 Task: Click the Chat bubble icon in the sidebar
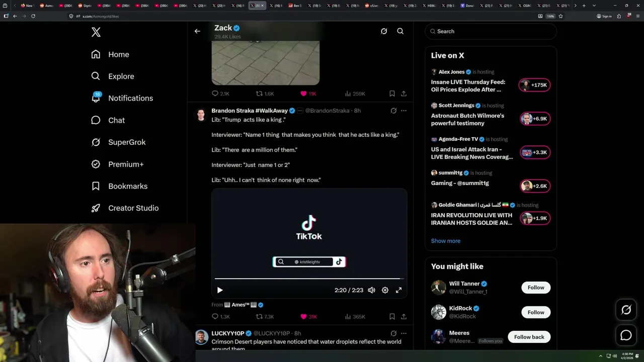click(x=96, y=120)
